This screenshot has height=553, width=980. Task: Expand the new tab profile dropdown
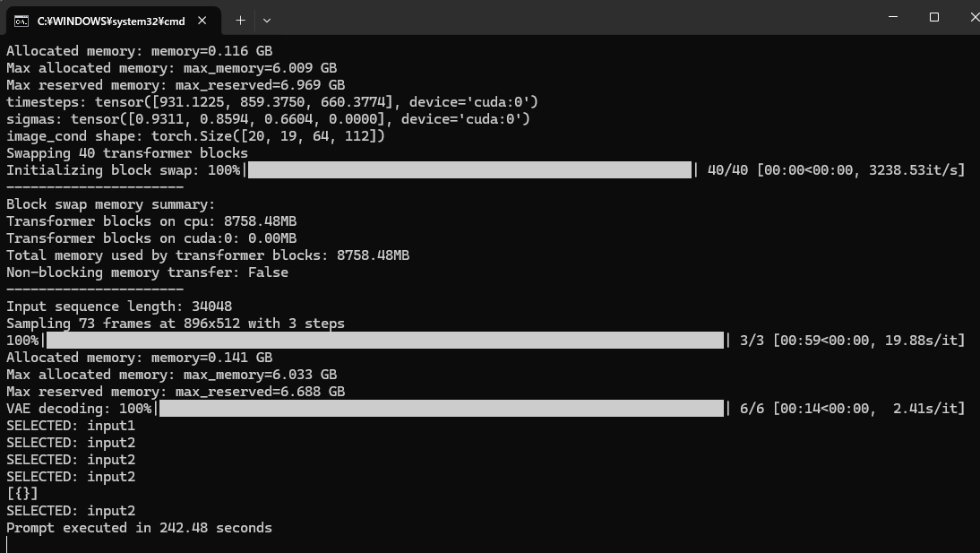coord(267,20)
